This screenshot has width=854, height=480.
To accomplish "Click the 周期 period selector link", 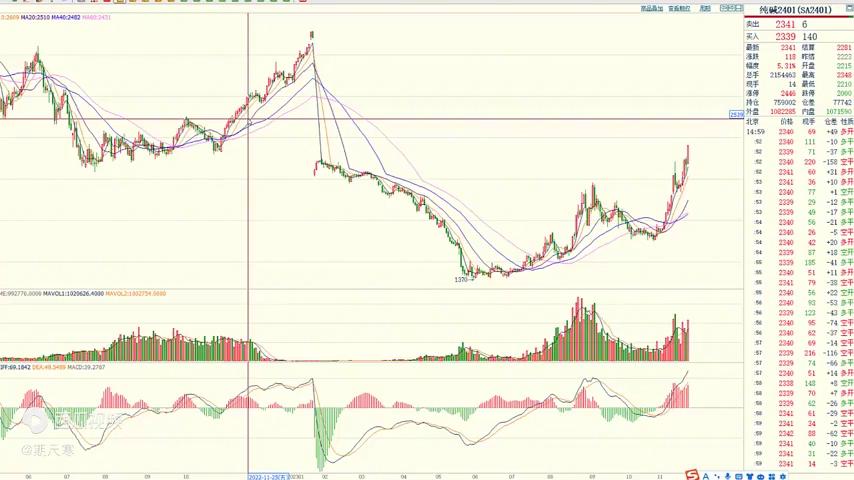I will [705, 8].
